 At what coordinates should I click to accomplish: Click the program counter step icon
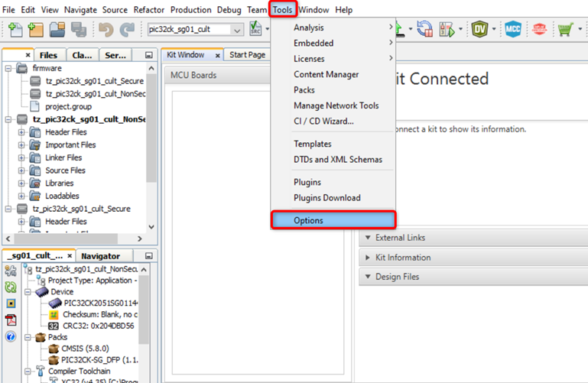point(447,29)
